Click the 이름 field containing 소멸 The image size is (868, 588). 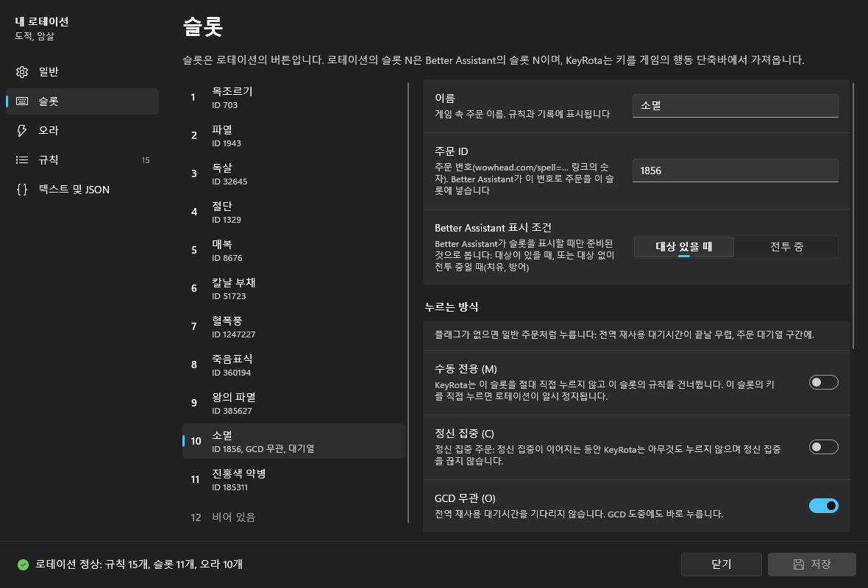[x=735, y=106]
